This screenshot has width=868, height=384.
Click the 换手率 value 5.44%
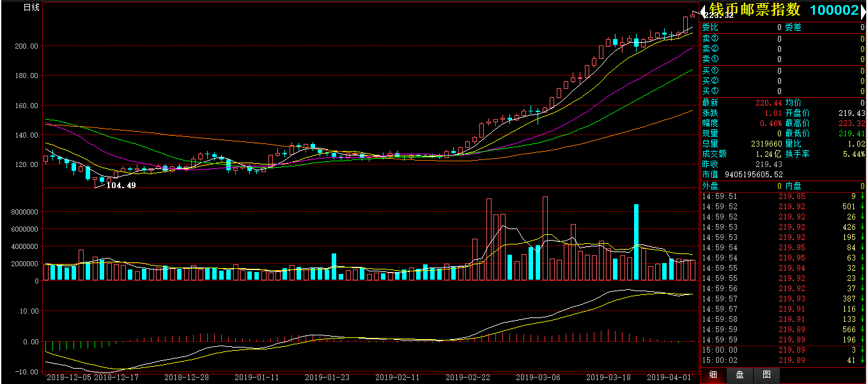(x=854, y=154)
